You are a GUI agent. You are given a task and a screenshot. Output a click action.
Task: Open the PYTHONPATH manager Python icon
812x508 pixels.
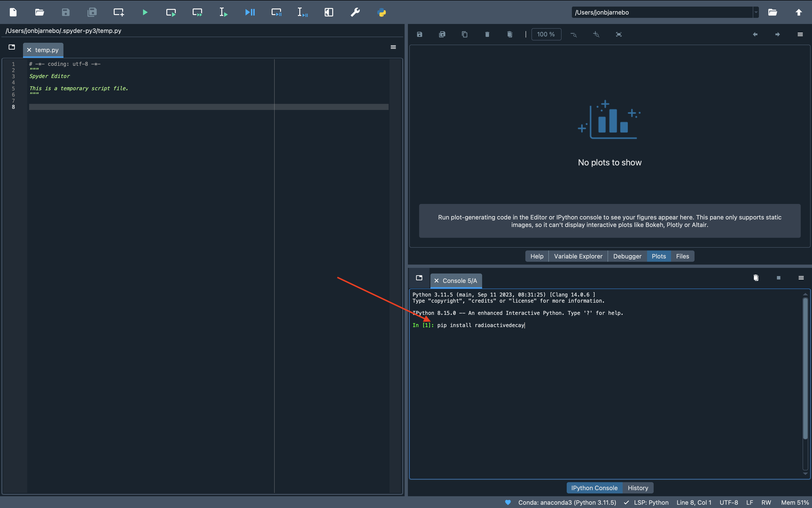381,12
